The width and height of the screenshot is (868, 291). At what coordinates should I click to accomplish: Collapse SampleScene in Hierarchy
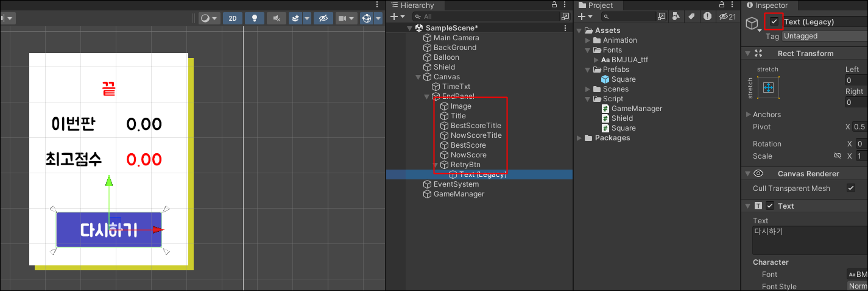[x=409, y=28]
